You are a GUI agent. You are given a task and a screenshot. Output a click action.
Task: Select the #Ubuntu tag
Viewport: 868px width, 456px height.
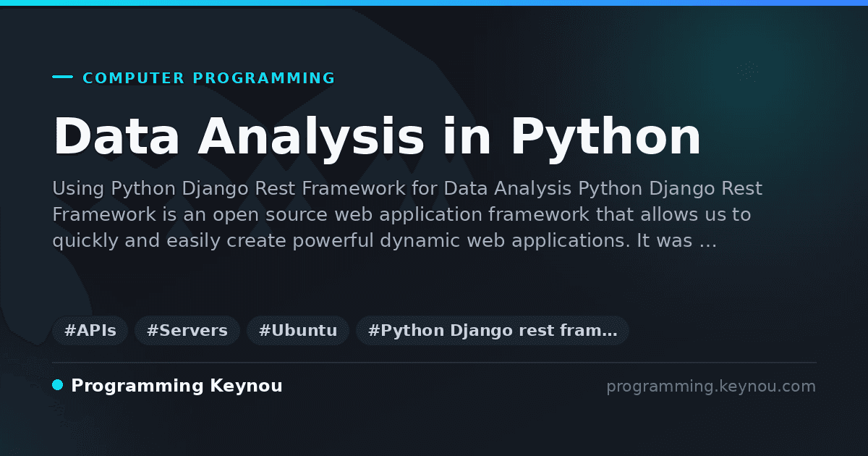coord(298,331)
